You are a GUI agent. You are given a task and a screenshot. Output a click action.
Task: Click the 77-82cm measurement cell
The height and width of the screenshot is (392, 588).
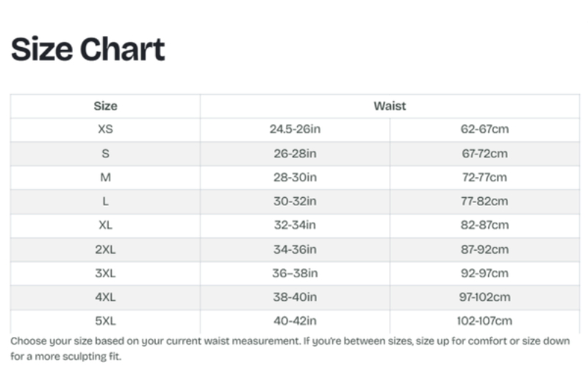point(484,201)
